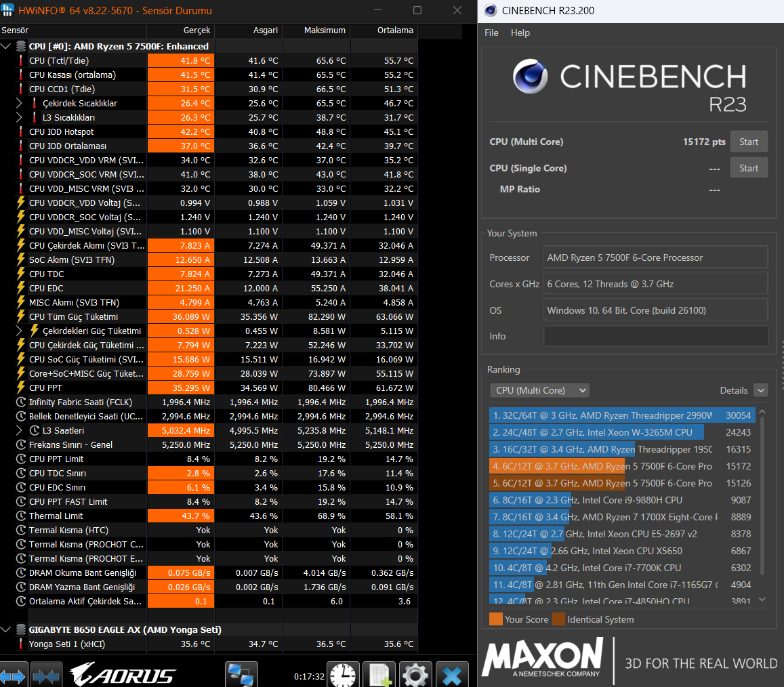Image resolution: width=784 pixels, height=687 pixels.
Task: Click the HWiNFO expand-columns blue arrows icon
Action: click(x=13, y=677)
